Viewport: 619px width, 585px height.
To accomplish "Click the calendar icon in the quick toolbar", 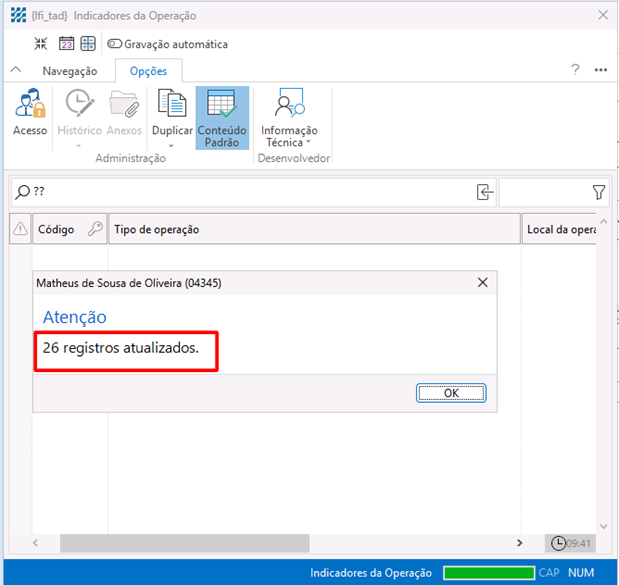I will click(x=66, y=44).
